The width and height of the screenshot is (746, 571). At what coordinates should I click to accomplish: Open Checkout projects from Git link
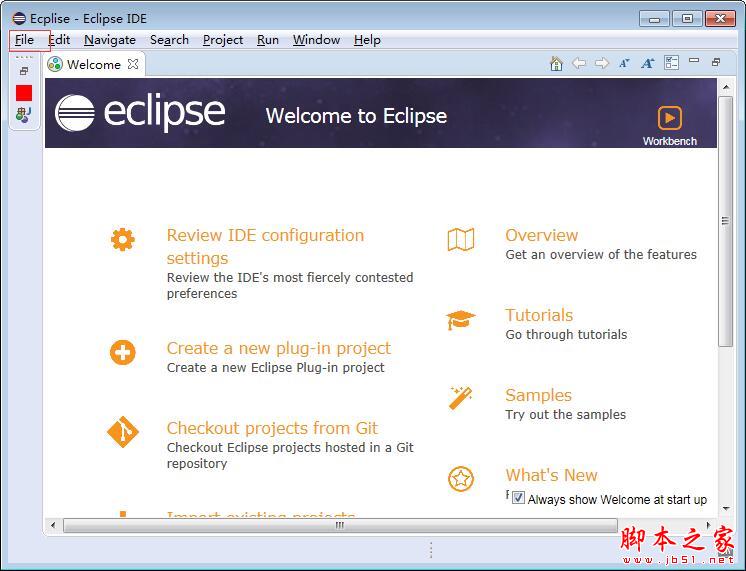click(272, 428)
